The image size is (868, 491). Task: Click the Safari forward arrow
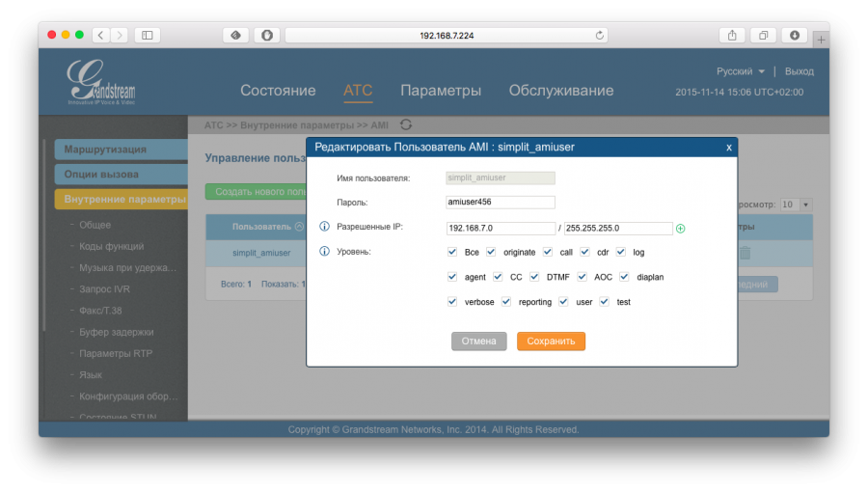click(119, 36)
